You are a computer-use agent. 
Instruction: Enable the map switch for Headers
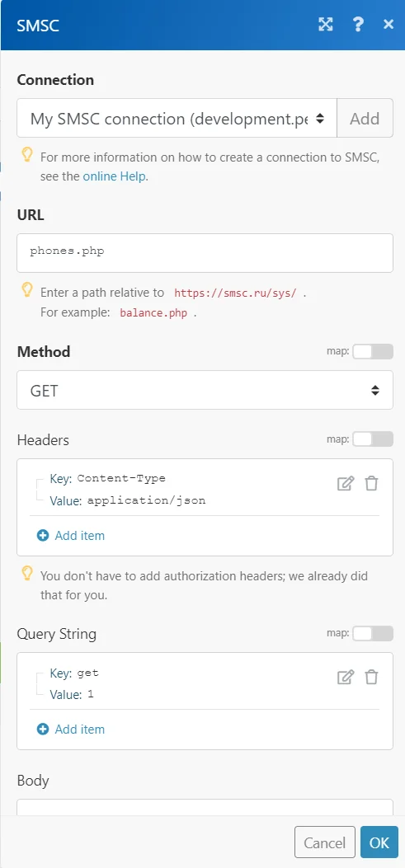tap(373, 439)
